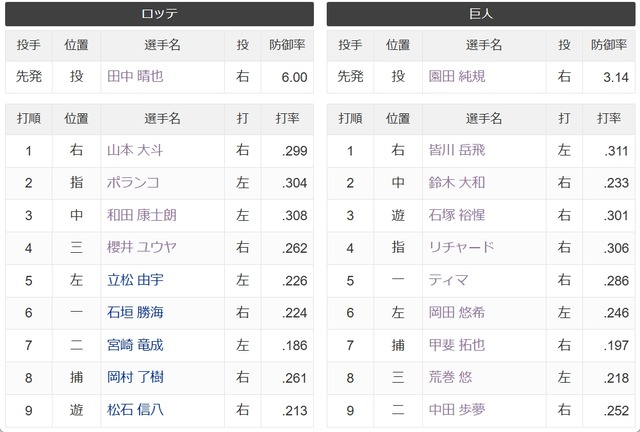This screenshot has width=640, height=432.
Task: Select 鈴木 大和 player name
Action: click(x=457, y=183)
